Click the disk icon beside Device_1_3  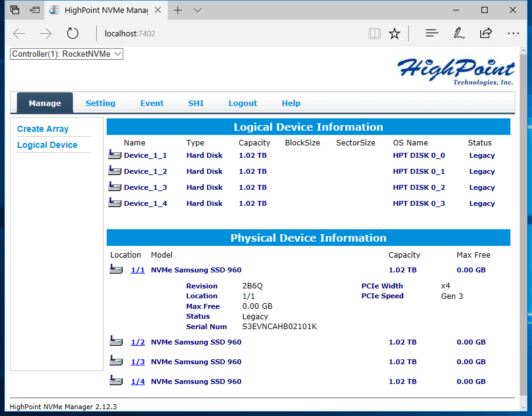[x=115, y=187]
